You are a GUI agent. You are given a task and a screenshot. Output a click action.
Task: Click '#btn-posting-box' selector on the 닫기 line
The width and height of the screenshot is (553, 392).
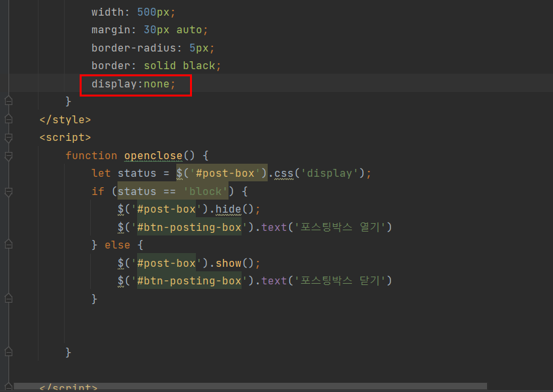coord(189,280)
